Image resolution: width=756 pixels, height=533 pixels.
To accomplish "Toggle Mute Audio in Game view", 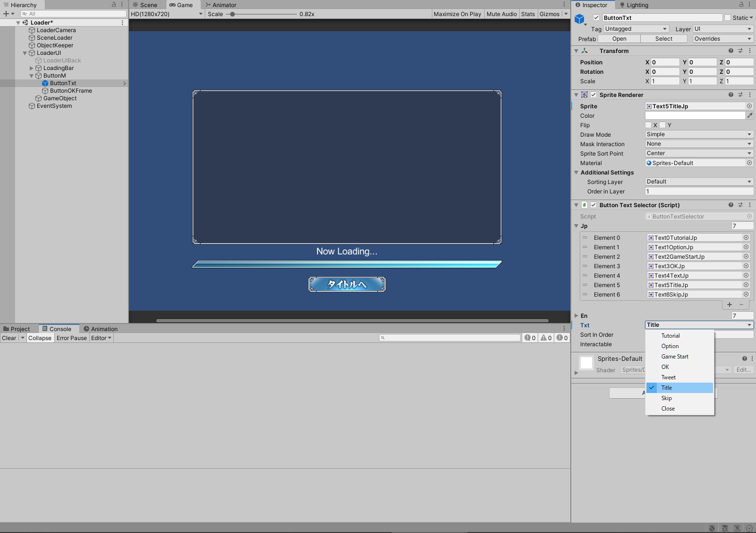I will 502,14.
